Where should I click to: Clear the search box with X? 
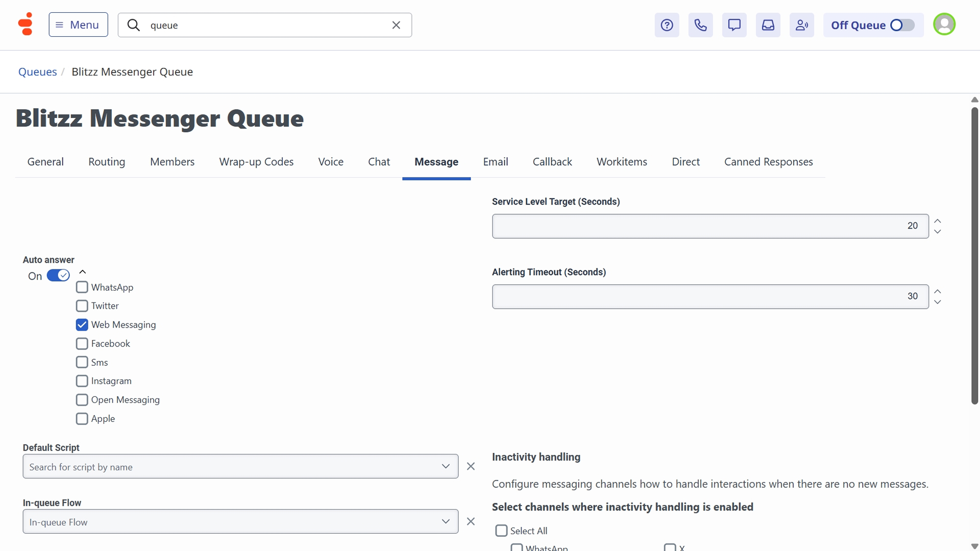[x=396, y=25]
